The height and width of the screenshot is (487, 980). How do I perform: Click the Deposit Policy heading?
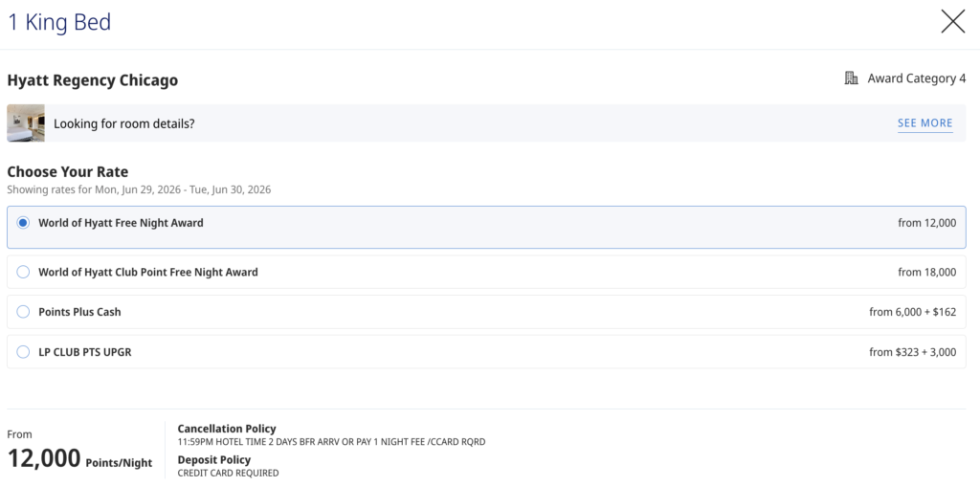coord(213,460)
